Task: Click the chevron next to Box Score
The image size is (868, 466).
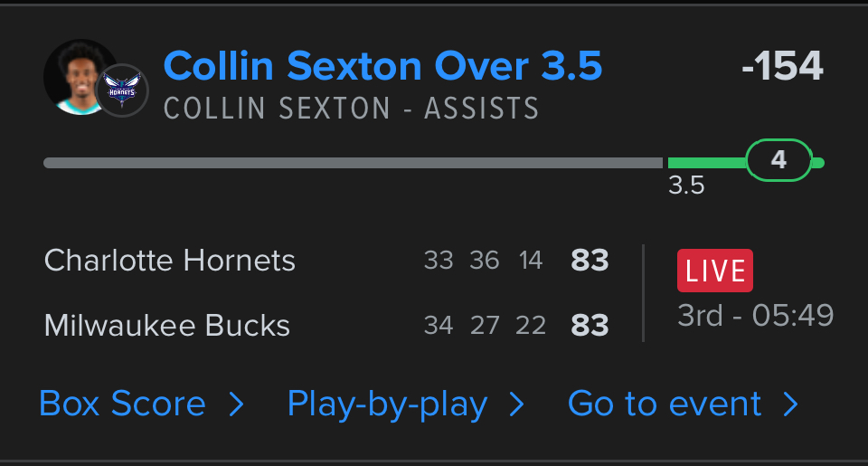Action: click(236, 404)
